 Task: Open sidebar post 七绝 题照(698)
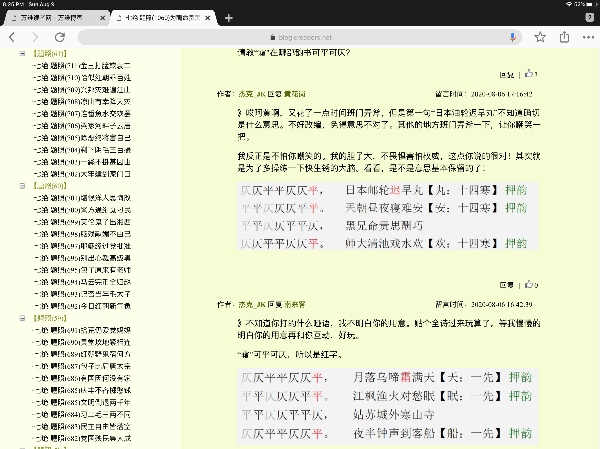pos(82,234)
